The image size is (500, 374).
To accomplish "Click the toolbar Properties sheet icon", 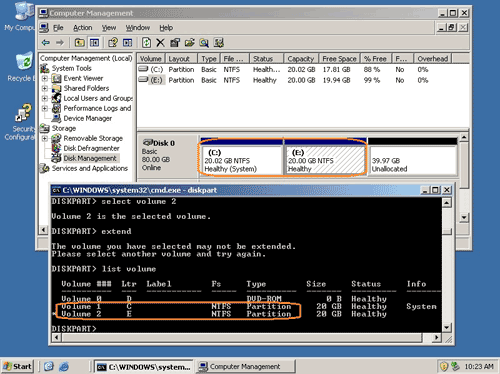I will [175, 43].
